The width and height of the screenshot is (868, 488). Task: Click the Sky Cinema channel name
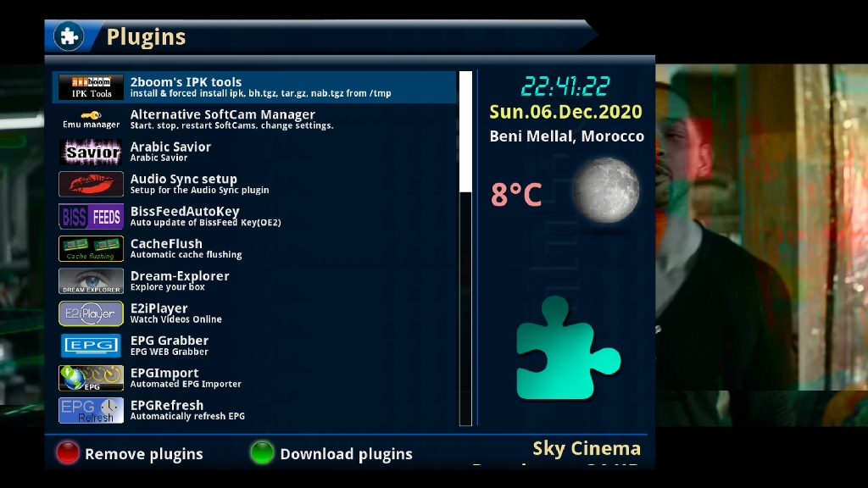(x=587, y=448)
